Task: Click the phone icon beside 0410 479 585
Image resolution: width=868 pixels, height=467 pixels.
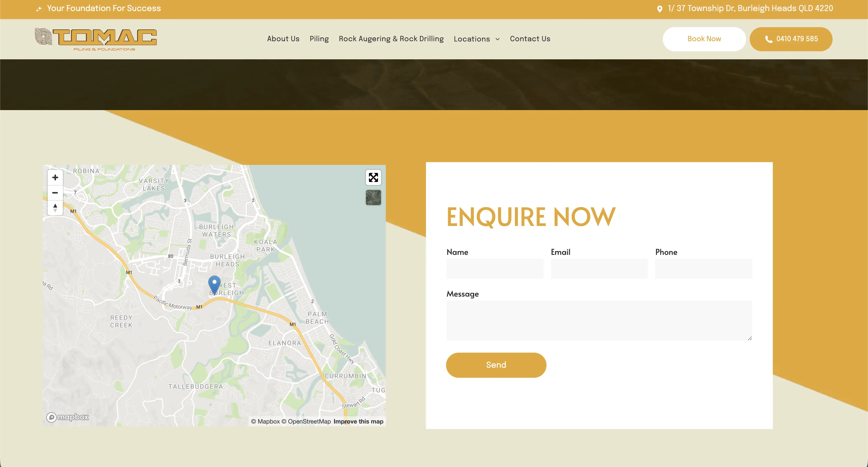Action: coord(769,39)
